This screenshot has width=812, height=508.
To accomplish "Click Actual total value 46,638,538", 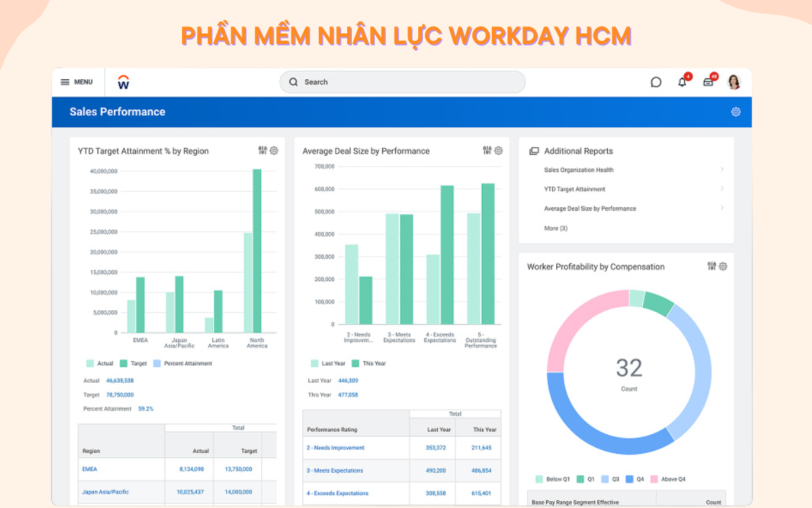I will pyautogui.click(x=120, y=381).
